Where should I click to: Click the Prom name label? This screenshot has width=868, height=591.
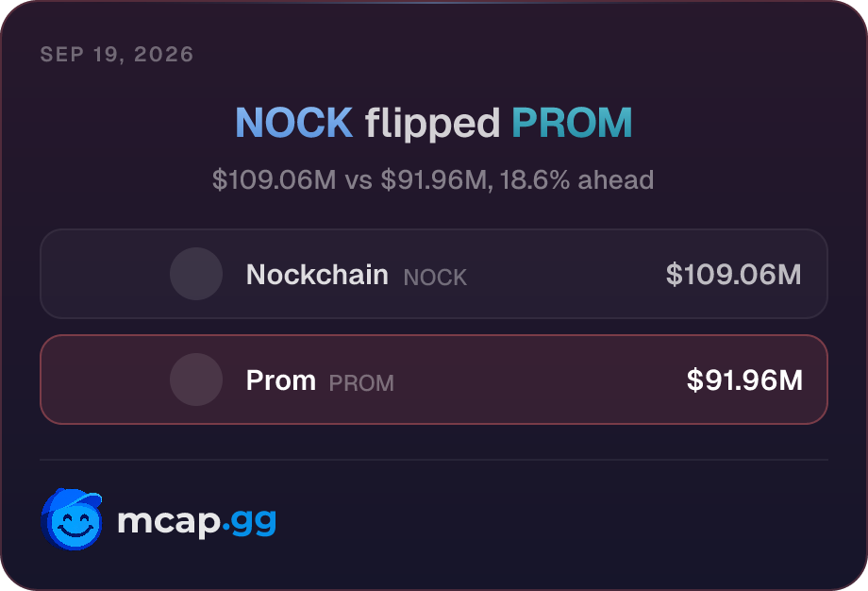point(280,380)
